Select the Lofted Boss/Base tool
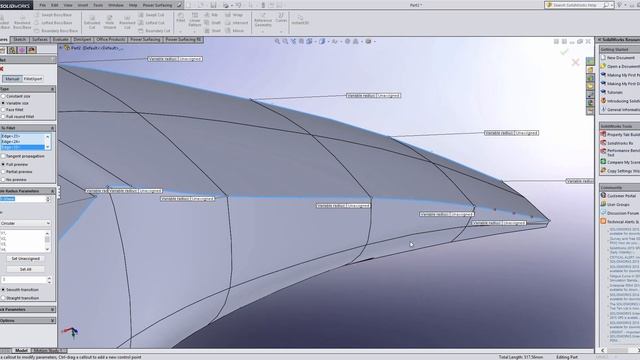Viewport: 640px width, 360px height. point(53,23)
